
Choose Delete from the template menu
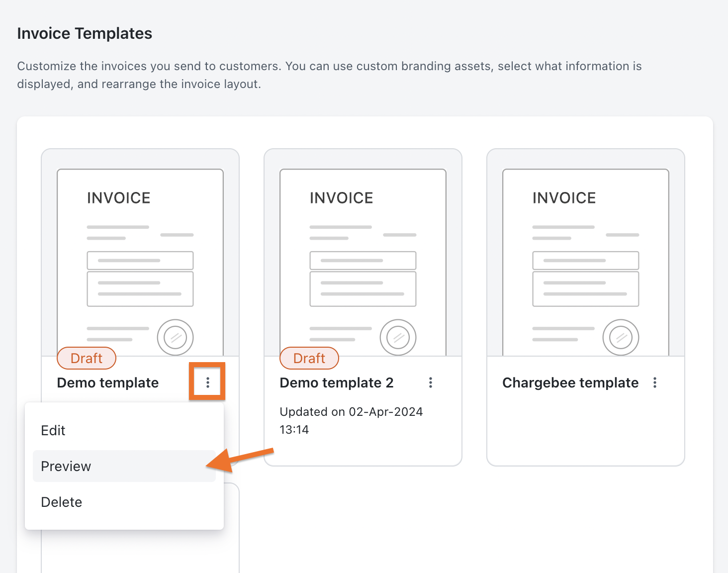click(x=62, y=502)
